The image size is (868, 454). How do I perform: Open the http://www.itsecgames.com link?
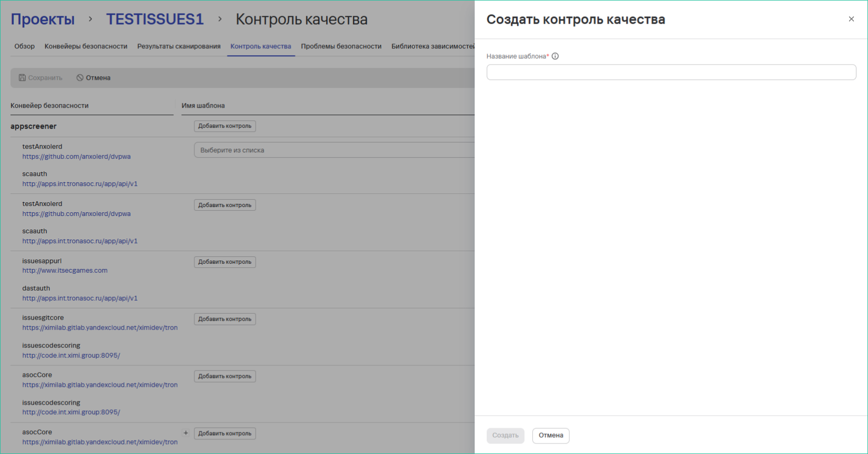(x=65, y=271)
